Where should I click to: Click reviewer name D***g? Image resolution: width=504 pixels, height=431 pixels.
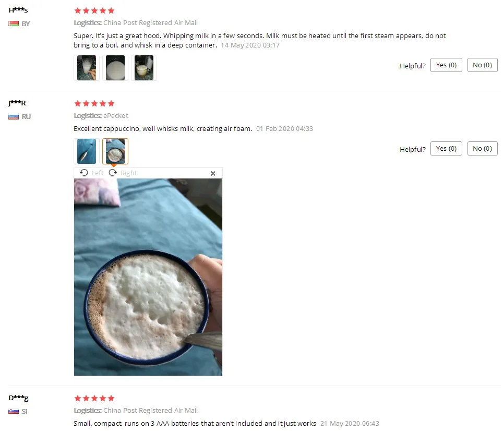coord(18,398)
